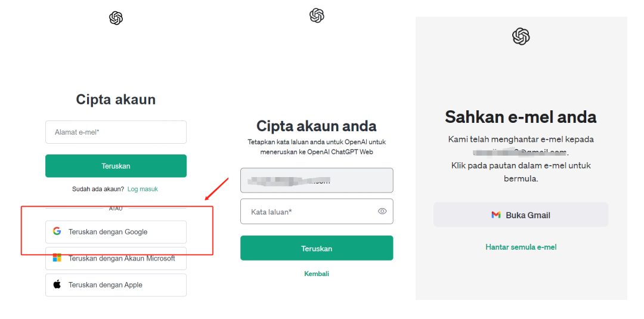Click the Gmail icon in Buka Gmail

(x=496, y=215)
